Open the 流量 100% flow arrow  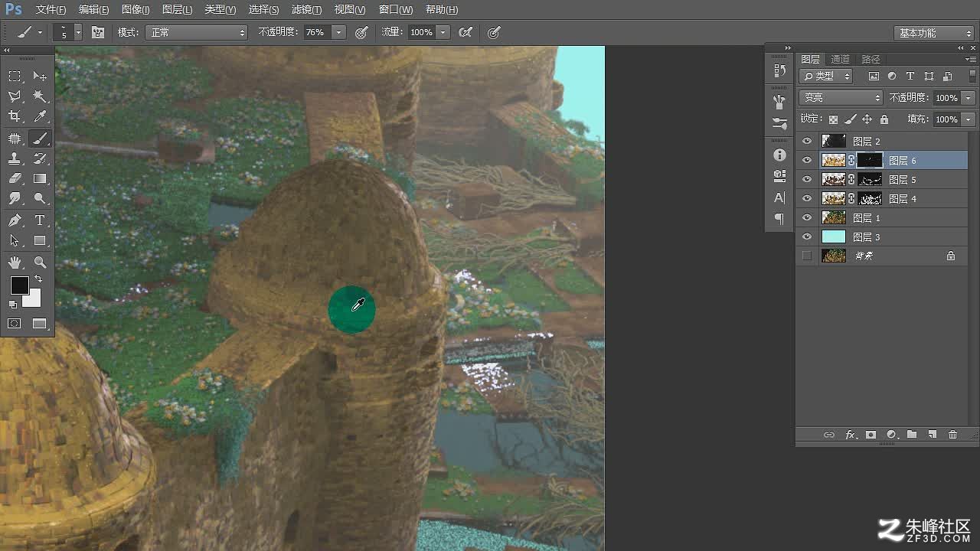coord(443,32)
